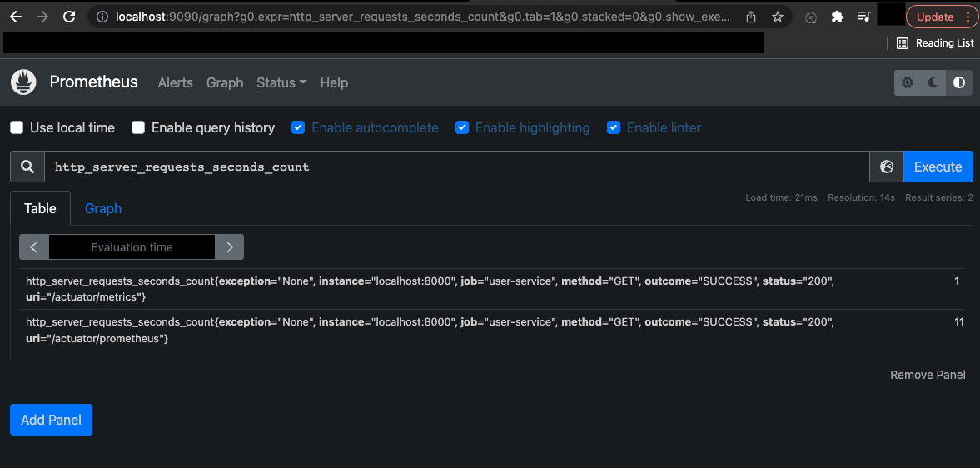Enable query history checkbox
The image size is (980, 468).
point(138,127)
